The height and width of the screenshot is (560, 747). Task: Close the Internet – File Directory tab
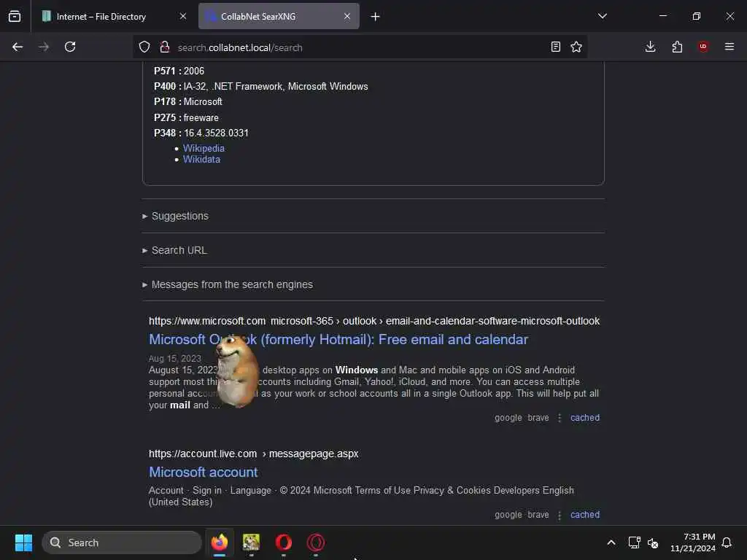183,16
